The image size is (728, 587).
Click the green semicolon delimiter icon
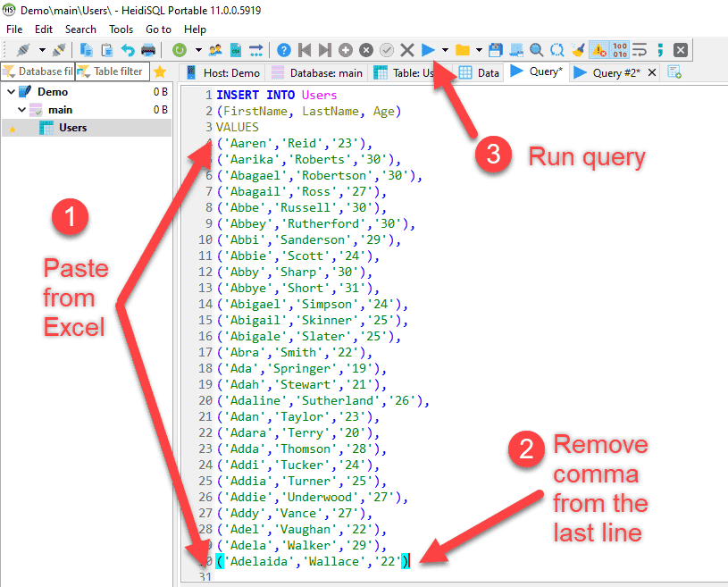pos(660,50)
